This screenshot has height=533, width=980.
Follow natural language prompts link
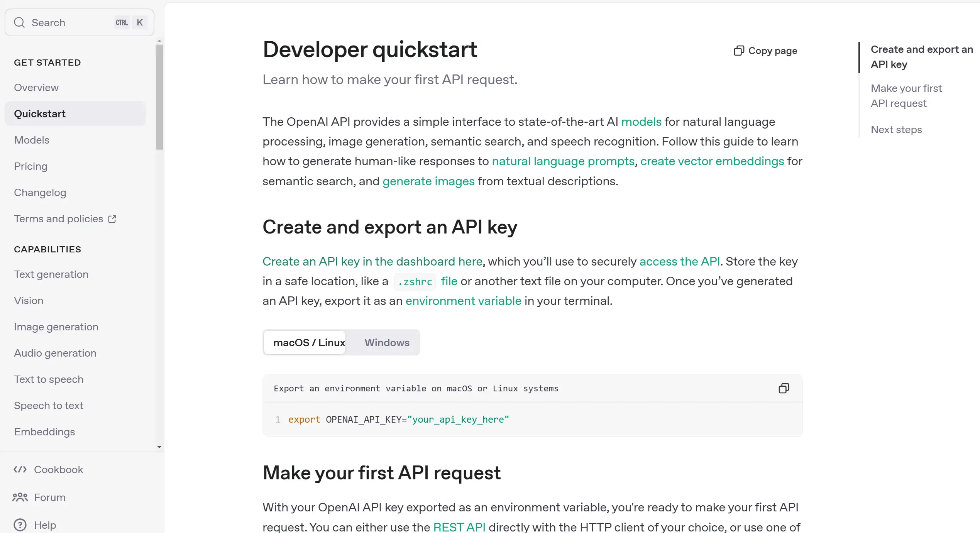point(563,161)
